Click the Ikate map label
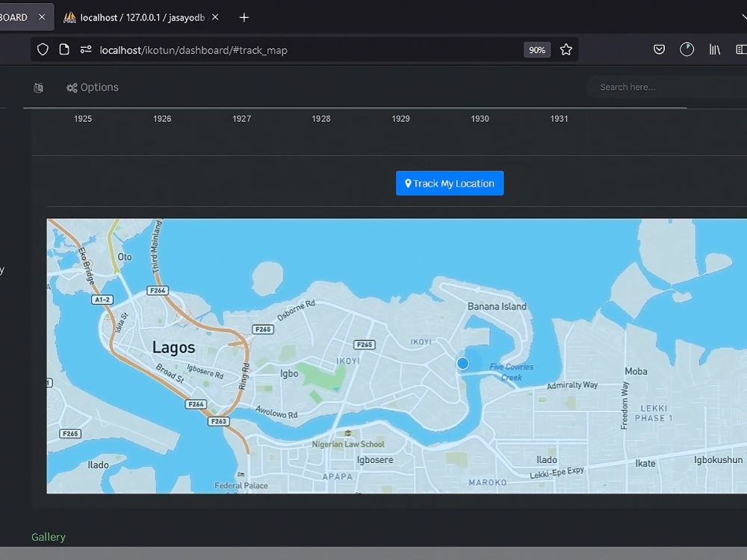747x560 pixels. coord(645,464)
